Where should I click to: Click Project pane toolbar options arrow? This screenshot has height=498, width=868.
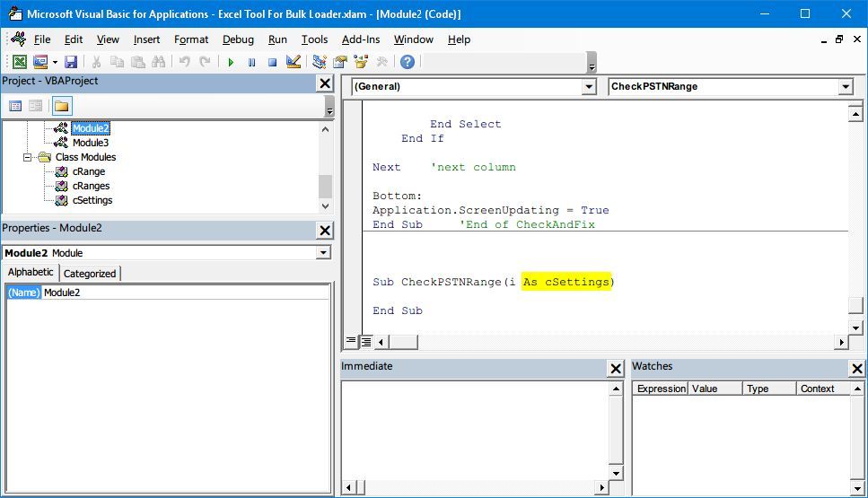(329, 106)
